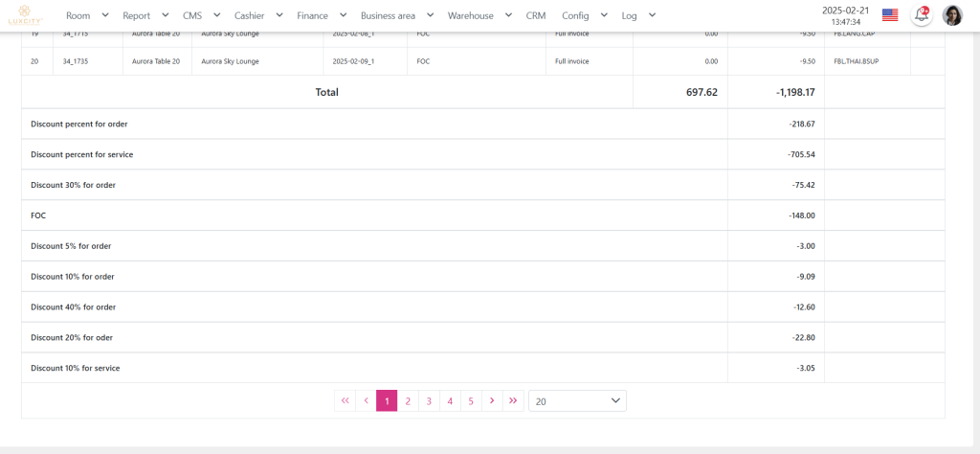The width and height of the screenshot is (980, 454).
Task: Open the Finance menu
Action: pos(321,15)
